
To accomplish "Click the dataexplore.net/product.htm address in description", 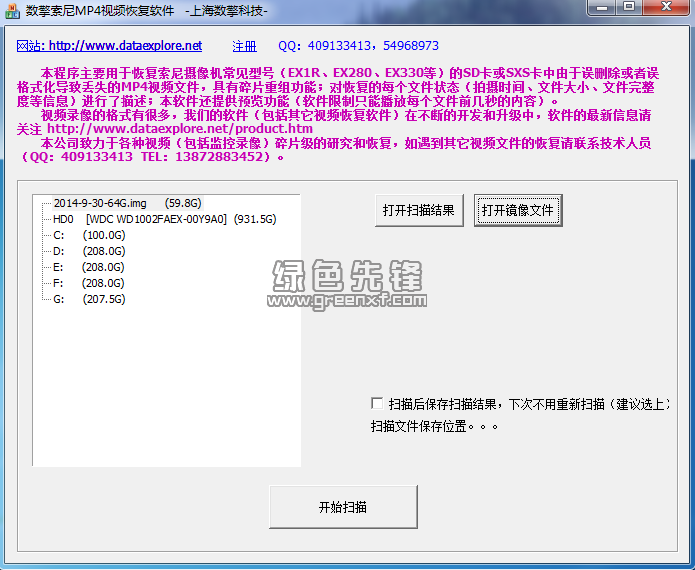I will 180,129.
